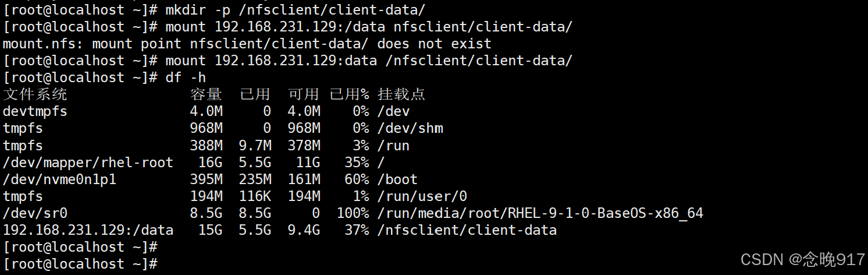Click the /nfsclient/client-data mount point in df output
Screen dimensions: 868x275
(467, 230)
